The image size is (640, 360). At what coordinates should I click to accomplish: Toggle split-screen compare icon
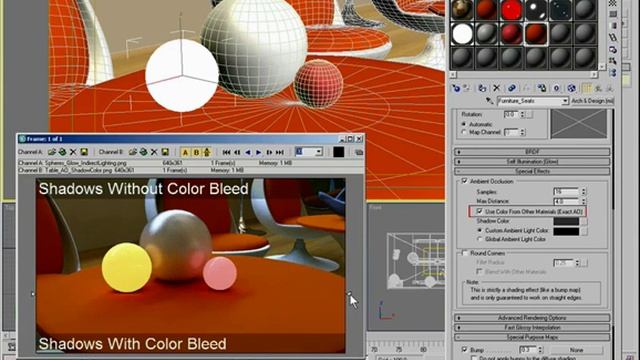[207, 152]
